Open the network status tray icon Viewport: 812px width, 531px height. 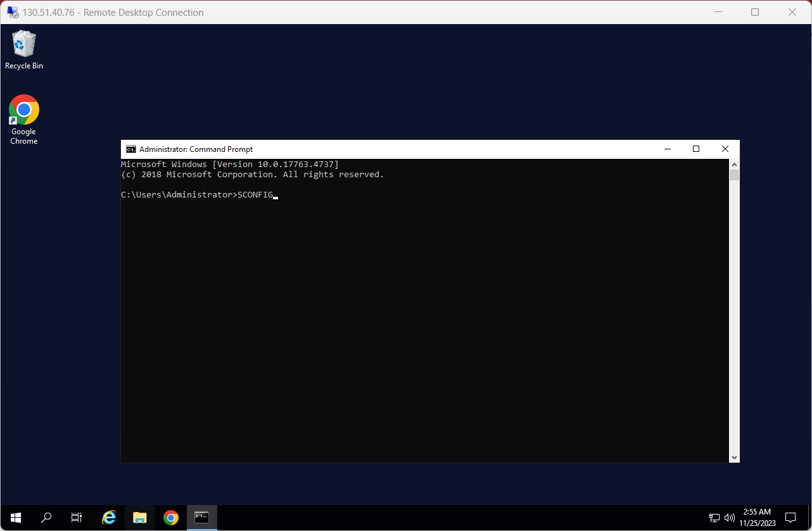(x=714, y=518)
